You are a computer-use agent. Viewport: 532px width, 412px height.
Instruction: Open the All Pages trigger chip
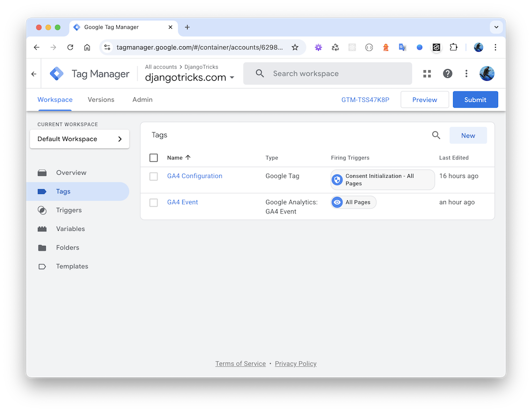[354, 202]
